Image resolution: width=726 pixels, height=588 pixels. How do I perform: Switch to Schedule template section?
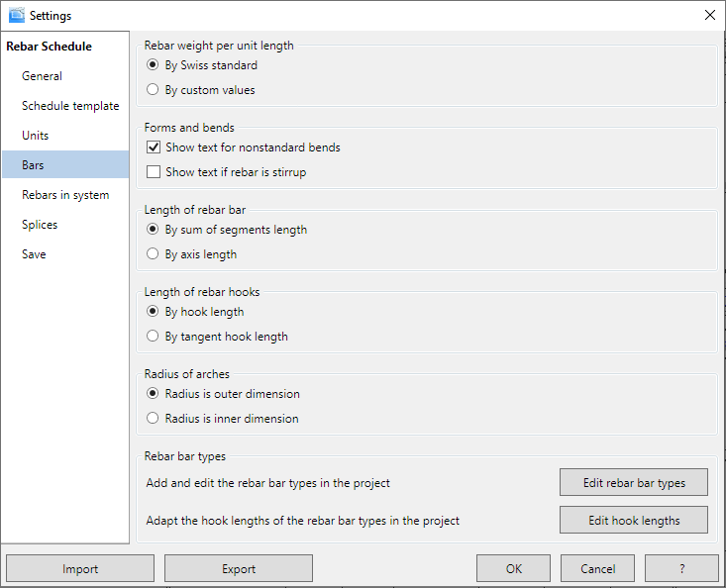70,106
